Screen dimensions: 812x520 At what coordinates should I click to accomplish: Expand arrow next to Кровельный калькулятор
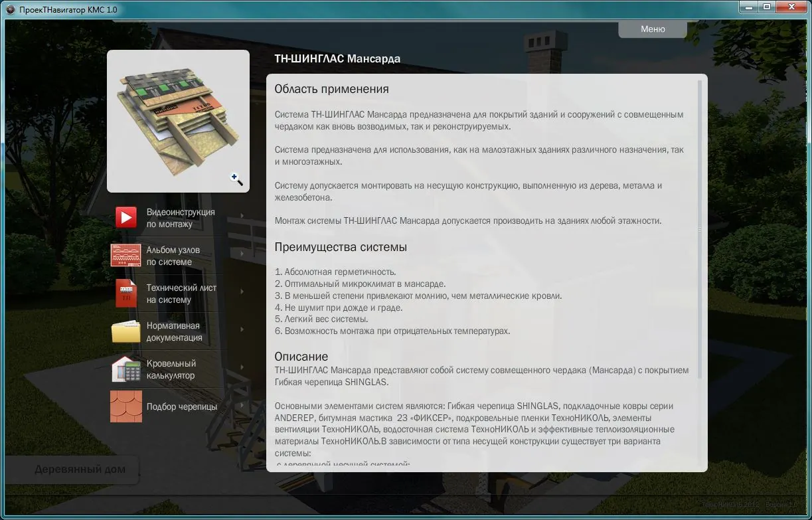pyautogui.click(x=242, y=367)
